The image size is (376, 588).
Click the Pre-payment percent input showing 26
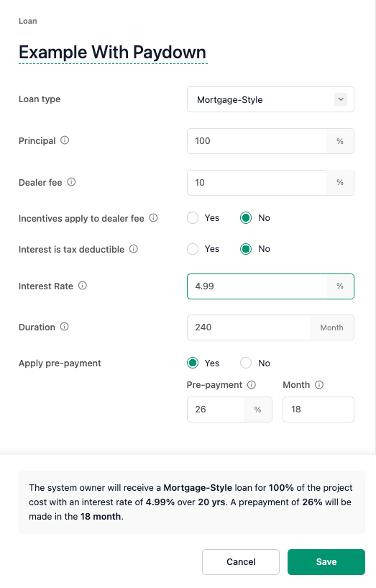[x=216, y=410]
